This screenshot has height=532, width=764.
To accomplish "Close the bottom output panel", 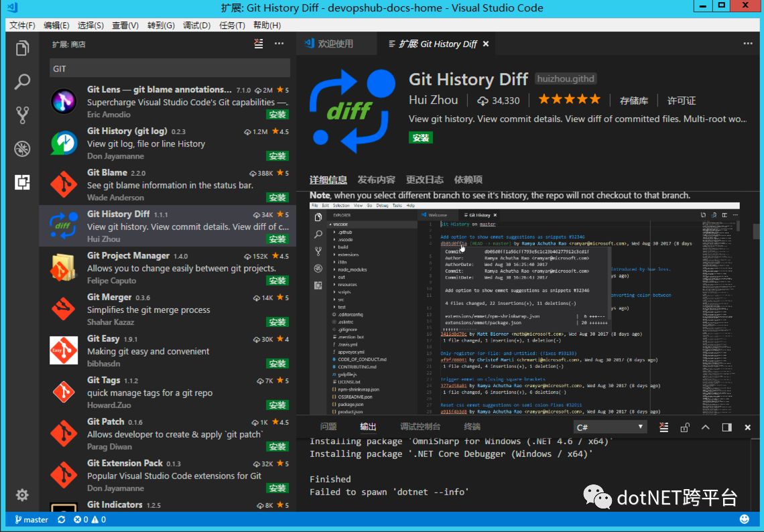I will tap(747, 427).
